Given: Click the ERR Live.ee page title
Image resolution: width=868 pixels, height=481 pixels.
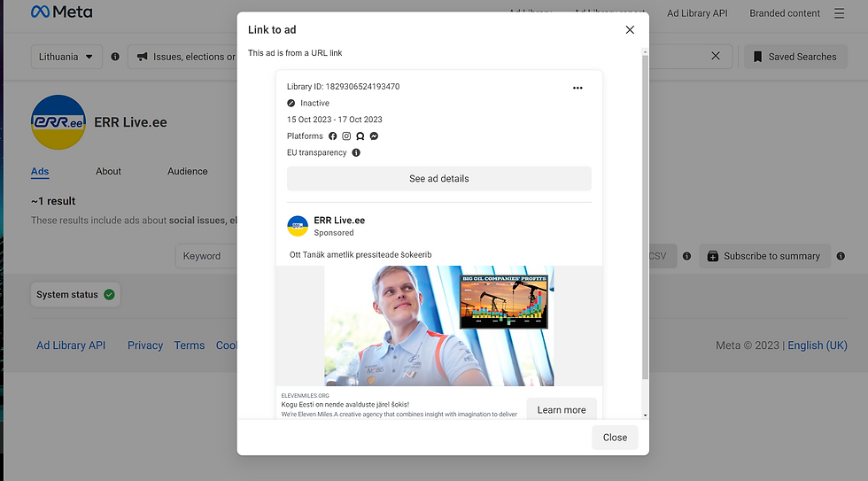Looking at the screenshot, I should 131,122.
